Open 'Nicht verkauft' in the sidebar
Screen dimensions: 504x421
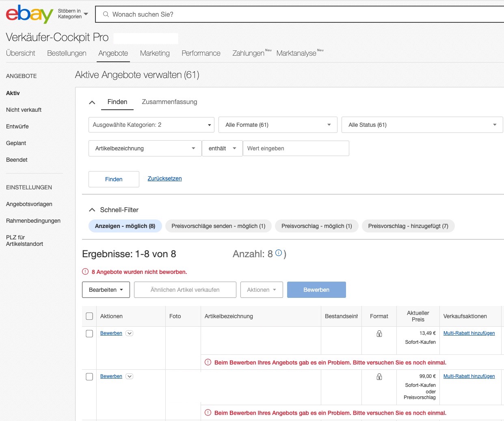tap(24, 110)
